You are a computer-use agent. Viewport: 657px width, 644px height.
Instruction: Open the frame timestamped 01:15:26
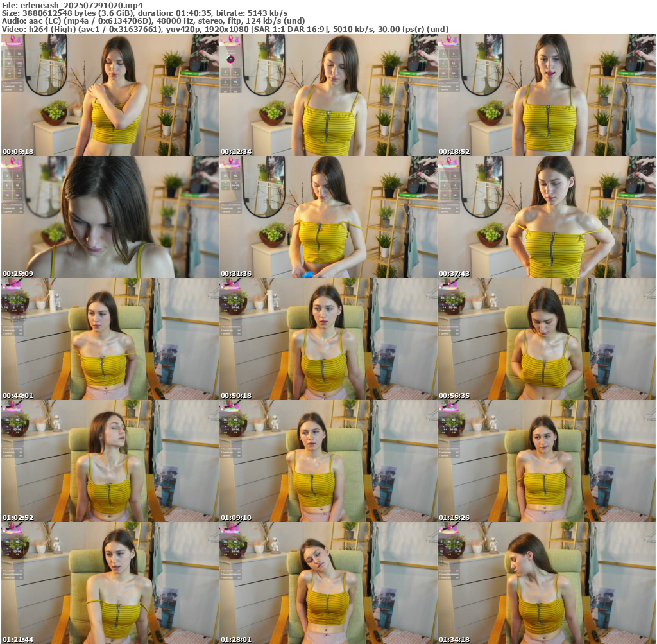pos(546,461)
